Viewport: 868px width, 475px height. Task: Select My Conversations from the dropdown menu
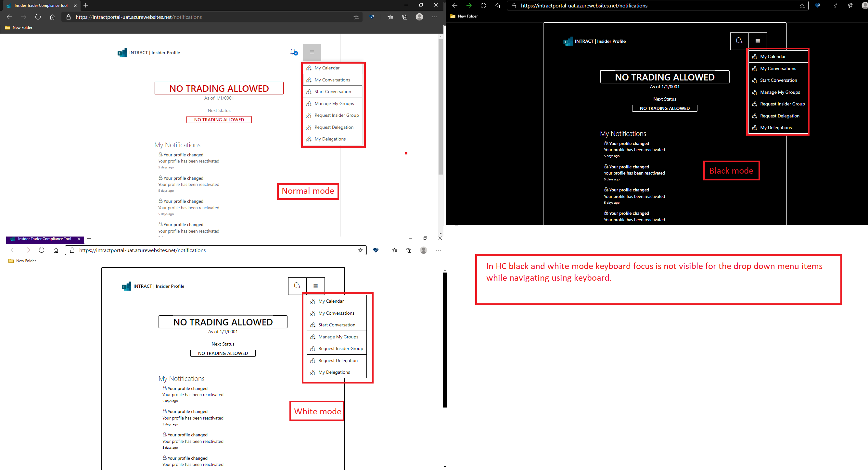332,80
